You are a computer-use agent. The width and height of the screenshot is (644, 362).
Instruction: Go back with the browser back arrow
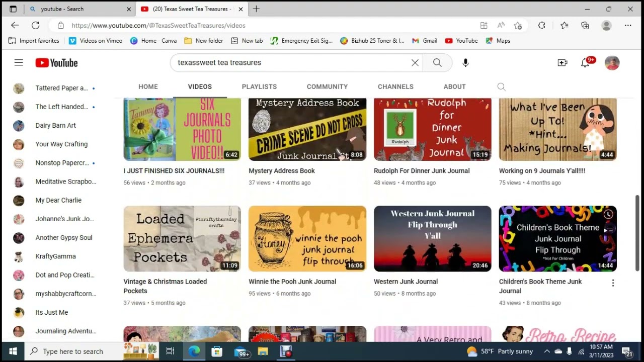pos(15,25)
